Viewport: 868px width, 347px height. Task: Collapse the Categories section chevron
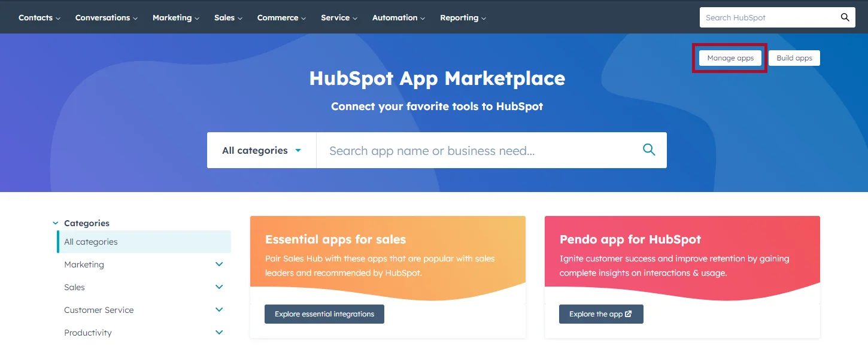tap(56, 223)
